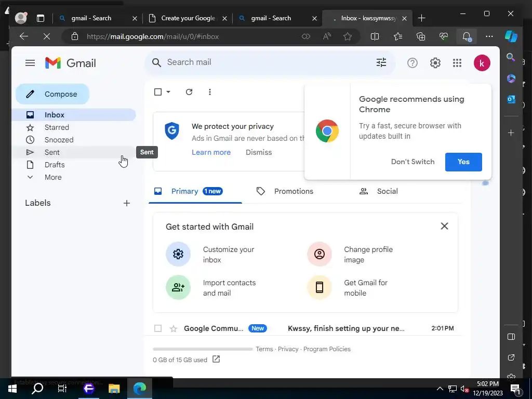The width and height of the screenshot is (532, 399).
Task: Dismiss the privacy notice
Action: [x=259, y=152]
